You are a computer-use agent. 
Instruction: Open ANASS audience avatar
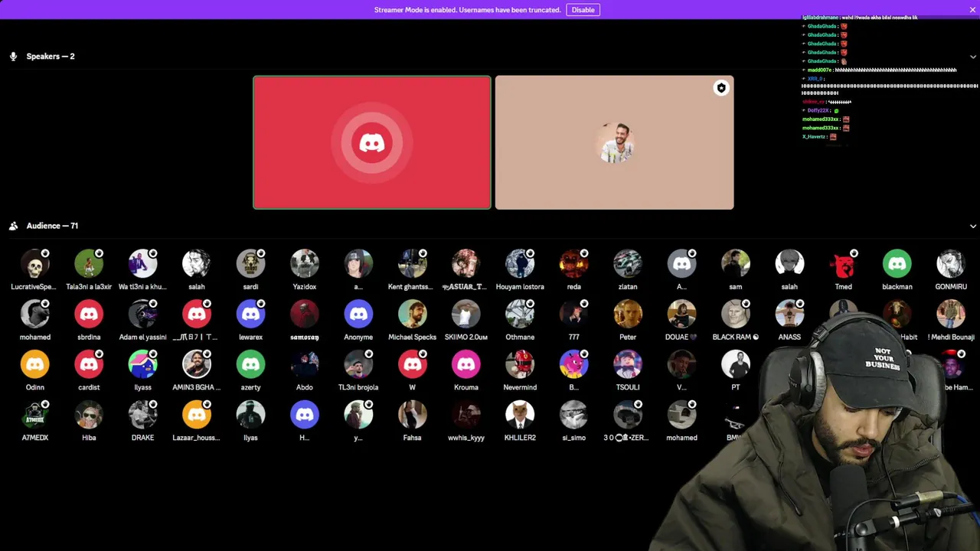pyautogui.click(x=789, y=315)
